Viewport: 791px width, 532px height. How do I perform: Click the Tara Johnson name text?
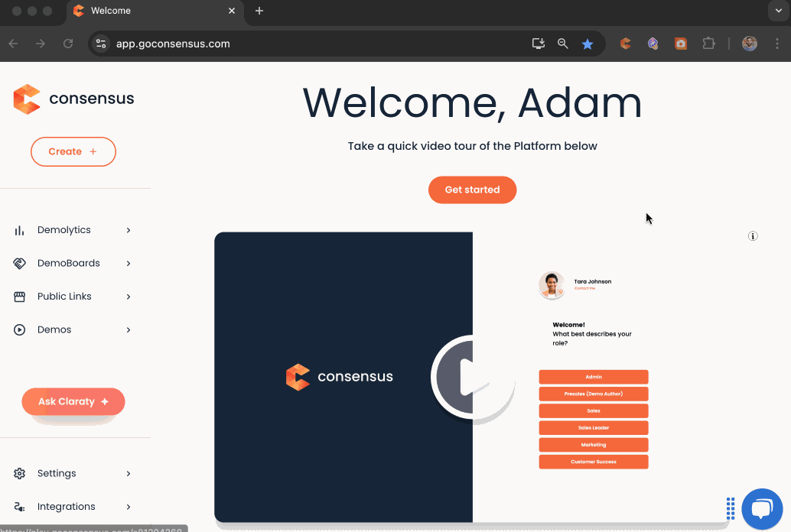tap(593, 282)
